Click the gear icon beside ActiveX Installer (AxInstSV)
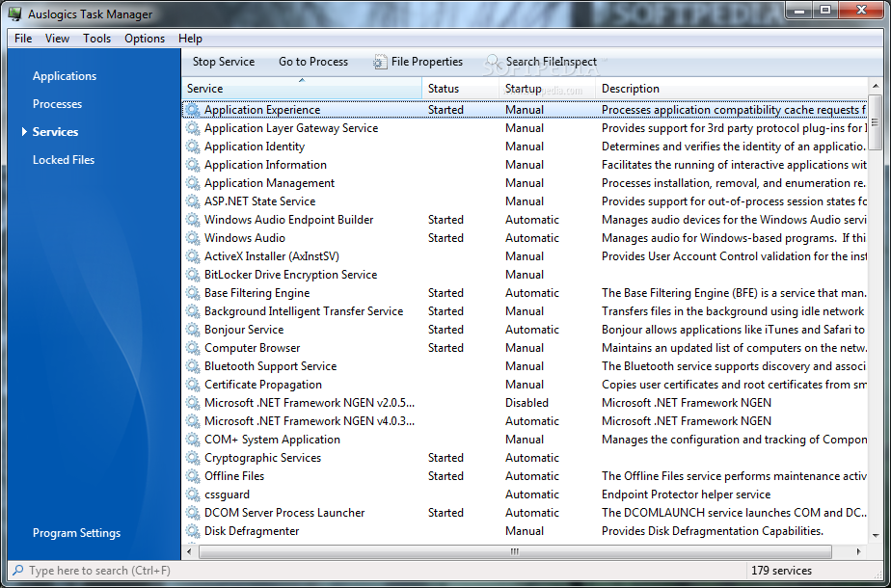The image size is (891, 588). tap(193, 256)
